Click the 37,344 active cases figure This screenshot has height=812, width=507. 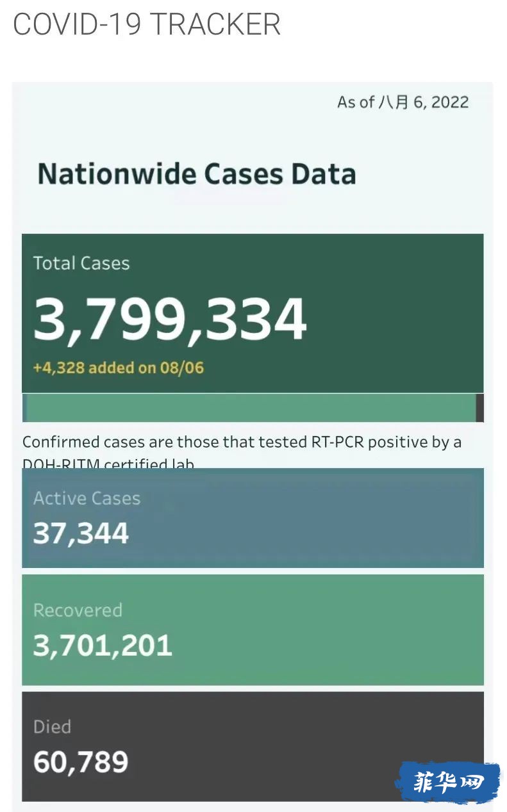pos(81,533)
